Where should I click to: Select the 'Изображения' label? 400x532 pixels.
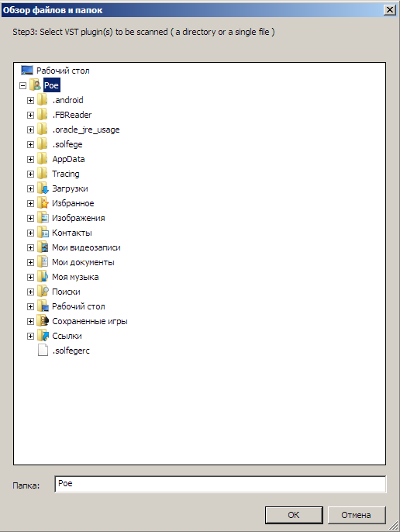78,219
